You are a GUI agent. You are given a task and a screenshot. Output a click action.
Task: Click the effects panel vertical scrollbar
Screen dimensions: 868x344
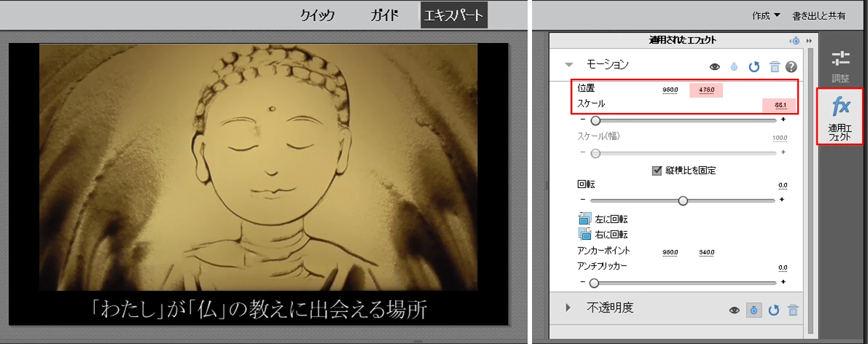811,190
